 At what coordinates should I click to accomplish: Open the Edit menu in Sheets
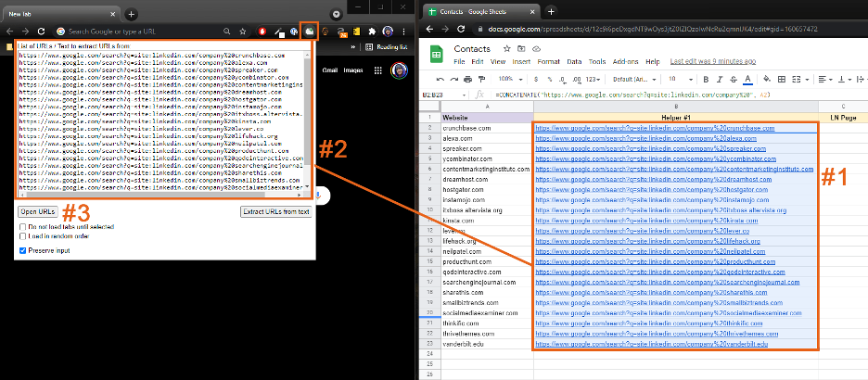(478, 61)
